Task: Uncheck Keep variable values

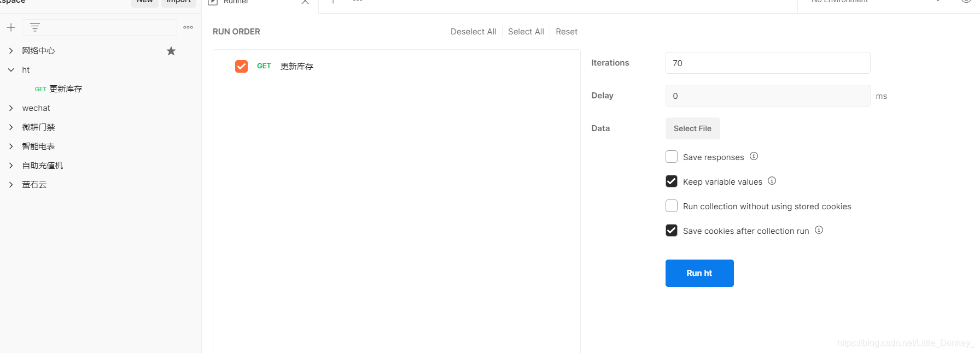Action: coord(672,181)
